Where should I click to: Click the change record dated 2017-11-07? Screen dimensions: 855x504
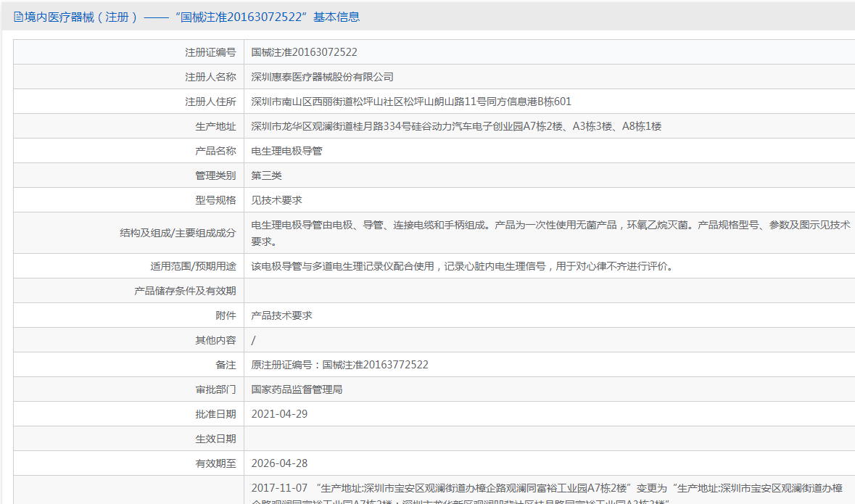coord(547,495)
